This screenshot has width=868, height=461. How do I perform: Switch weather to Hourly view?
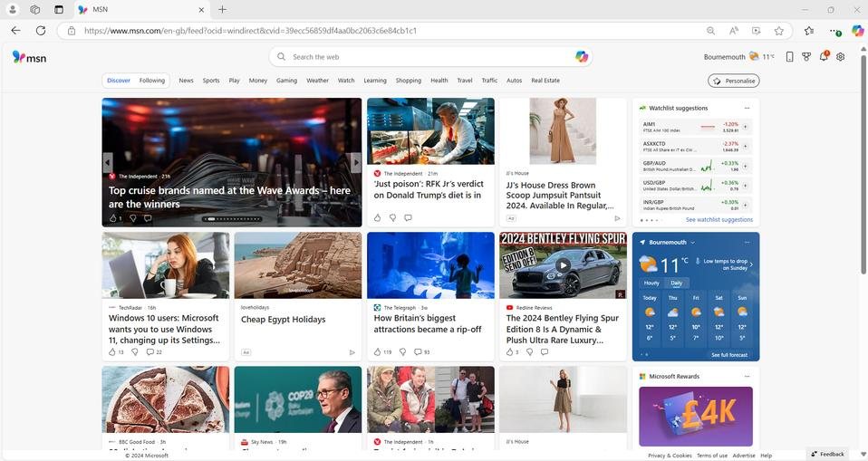pyautogui.click(x=651, y=283)
